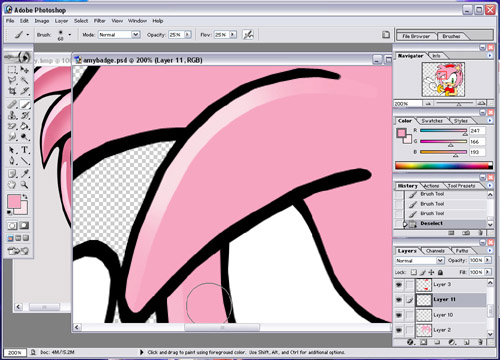
Task: Select the Blur tool
Action: [12, 137]
